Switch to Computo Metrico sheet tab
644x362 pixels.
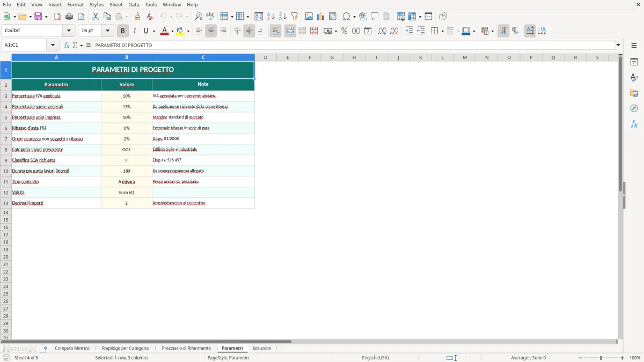tap(72, 349)
